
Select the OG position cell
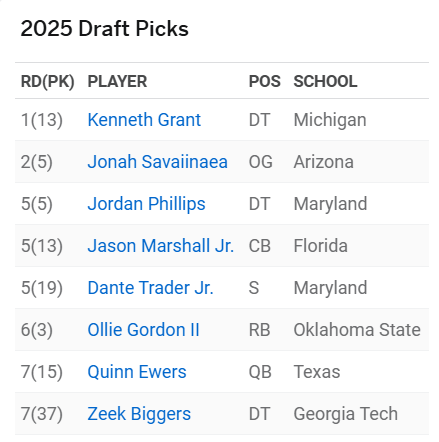coord(261,162)
